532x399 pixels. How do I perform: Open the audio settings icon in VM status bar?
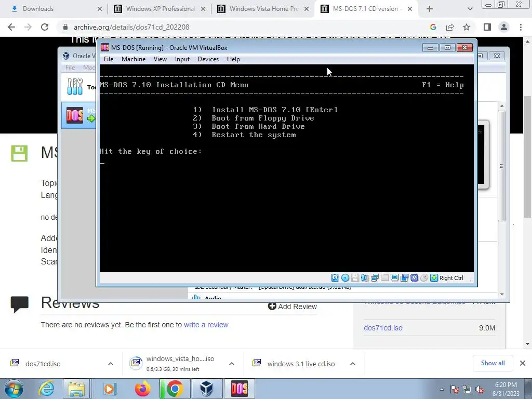365,278
